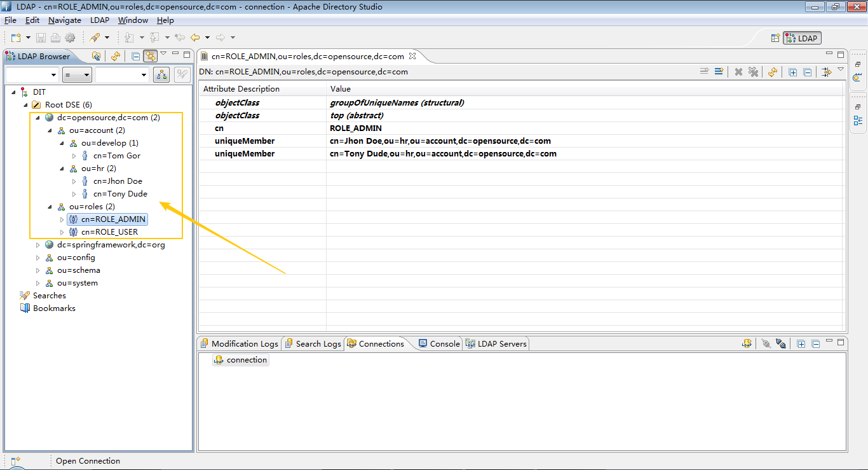Switch to the LDAP perspective button
Image resolution: width=868 pixels, height=470 pixels.
coord(803,38)
